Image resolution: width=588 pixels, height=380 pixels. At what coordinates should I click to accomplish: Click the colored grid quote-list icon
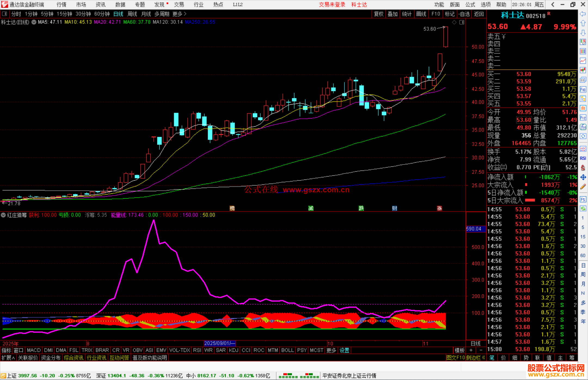click(x=583, y=51)
